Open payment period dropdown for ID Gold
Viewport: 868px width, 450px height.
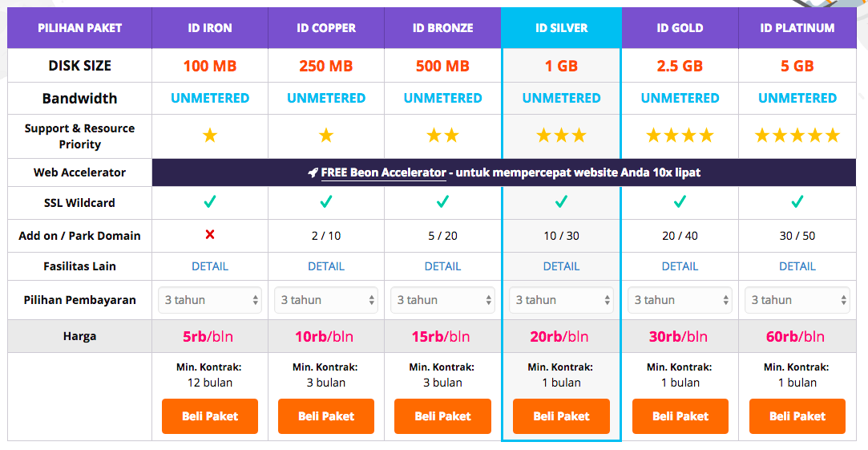point(680,300)
